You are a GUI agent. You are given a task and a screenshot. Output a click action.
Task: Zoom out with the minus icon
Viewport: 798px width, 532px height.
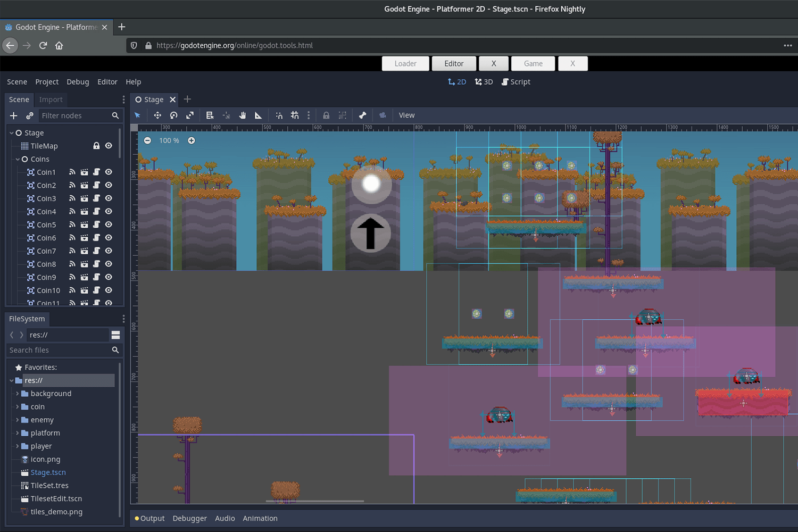click(147, 140)
